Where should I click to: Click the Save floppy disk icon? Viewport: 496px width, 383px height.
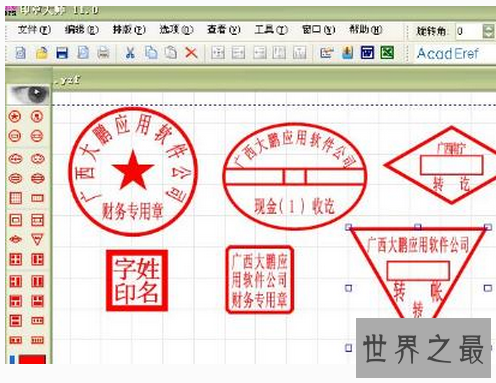(x=62, y=53)
